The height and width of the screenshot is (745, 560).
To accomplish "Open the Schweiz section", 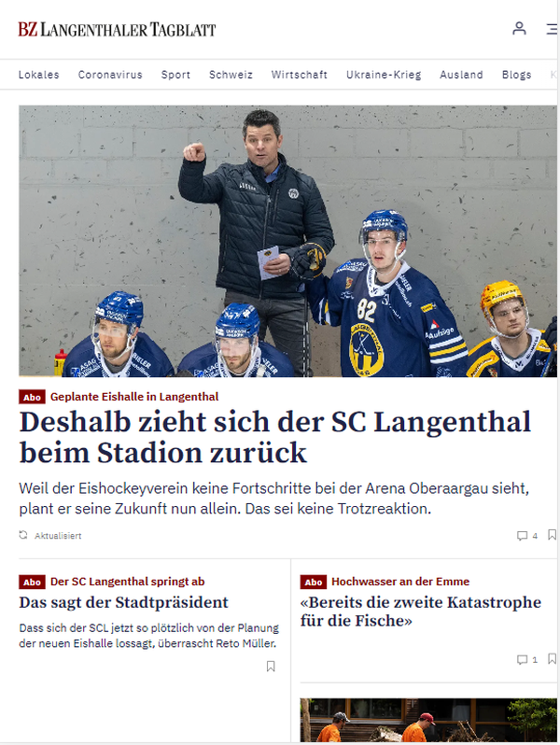I will (x=231, y=75).
